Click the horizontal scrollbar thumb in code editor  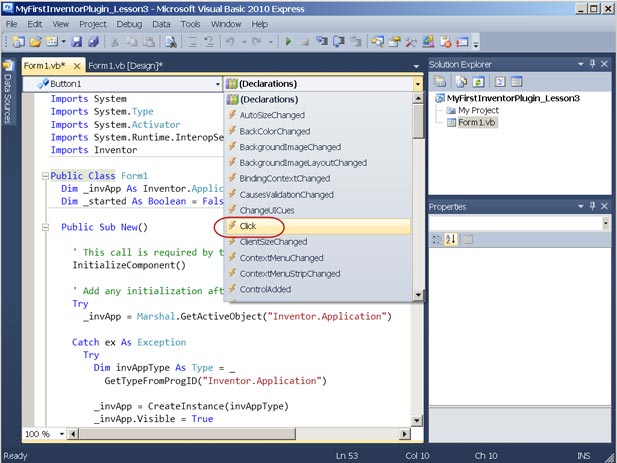click(x=187, y=434)
